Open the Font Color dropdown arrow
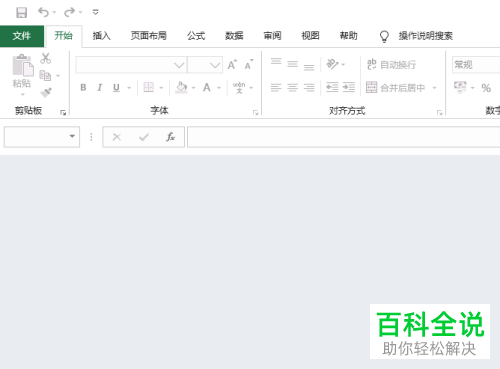This screenshot has width=500, height=369. click(219, 88)
